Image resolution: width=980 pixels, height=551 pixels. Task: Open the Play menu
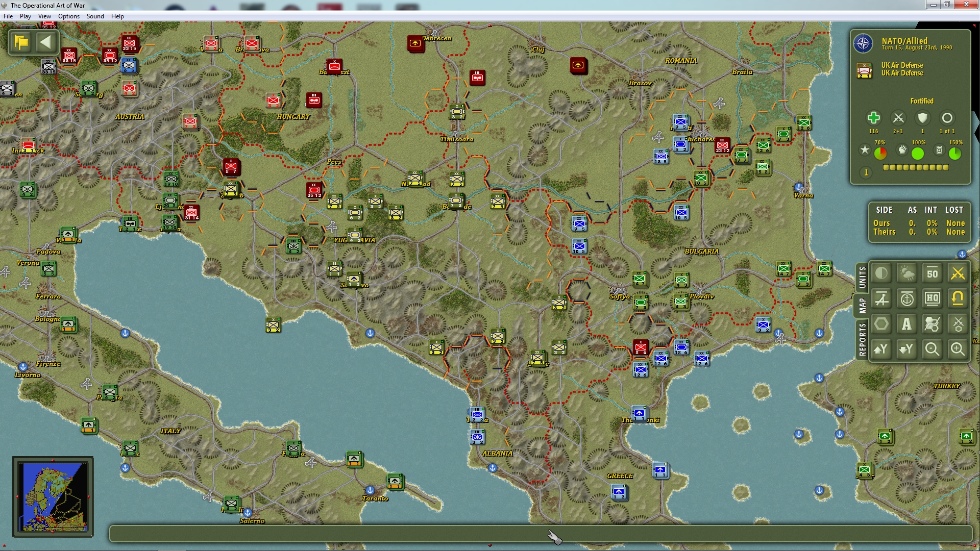point(26,16)
